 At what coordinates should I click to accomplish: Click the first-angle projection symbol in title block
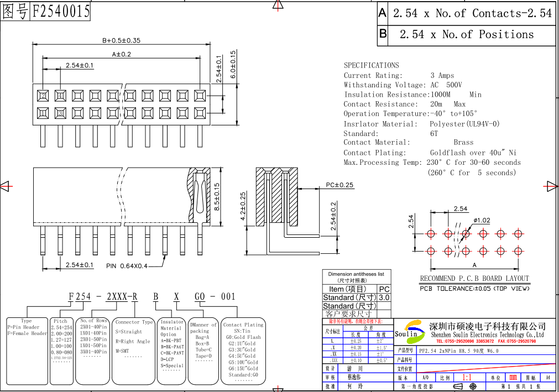[466, 386]
